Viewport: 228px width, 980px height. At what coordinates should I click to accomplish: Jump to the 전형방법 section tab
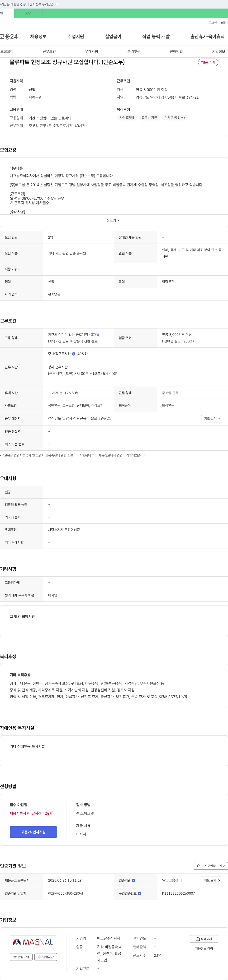pos(176,51)
